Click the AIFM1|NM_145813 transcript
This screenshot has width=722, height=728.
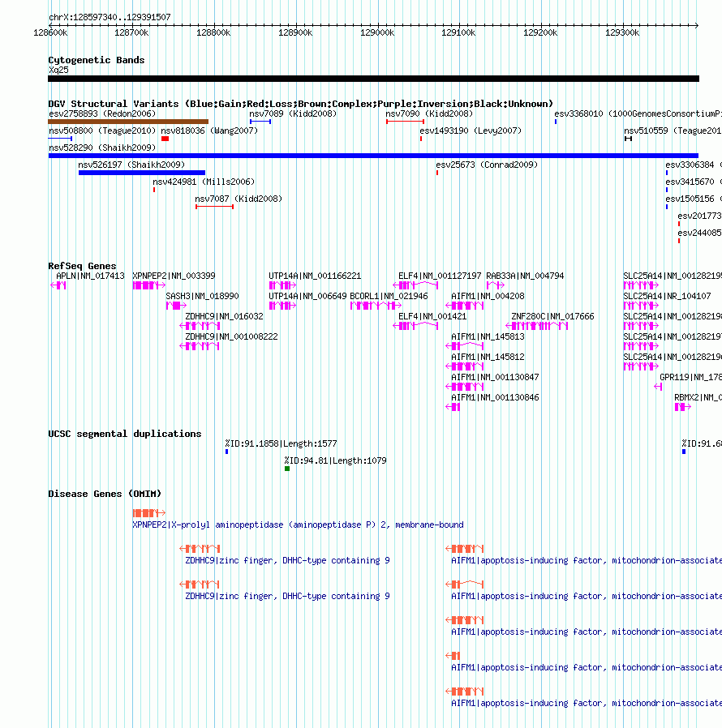pos(465,346)
